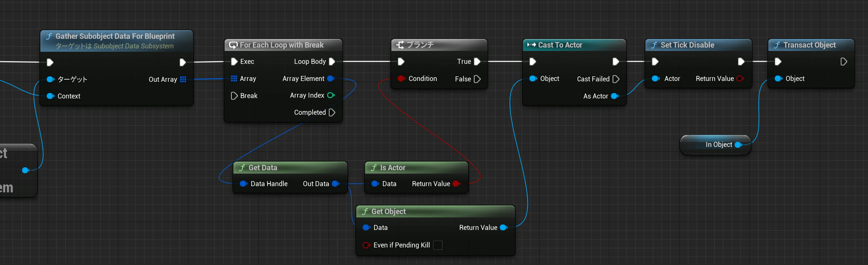The width and height of the screenshot is (868, 265).
Task: Click the Array input grid pin
Action: click(234, 78)
